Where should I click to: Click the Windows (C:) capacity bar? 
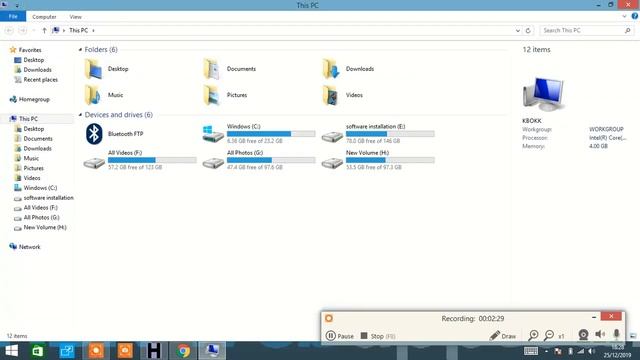click(271, 134)
